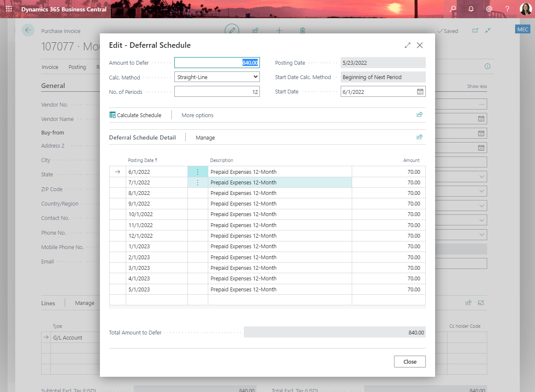Viewport: 535px width, 392px height.
Task: Open the settings gear icon
Action: [489, 9]
